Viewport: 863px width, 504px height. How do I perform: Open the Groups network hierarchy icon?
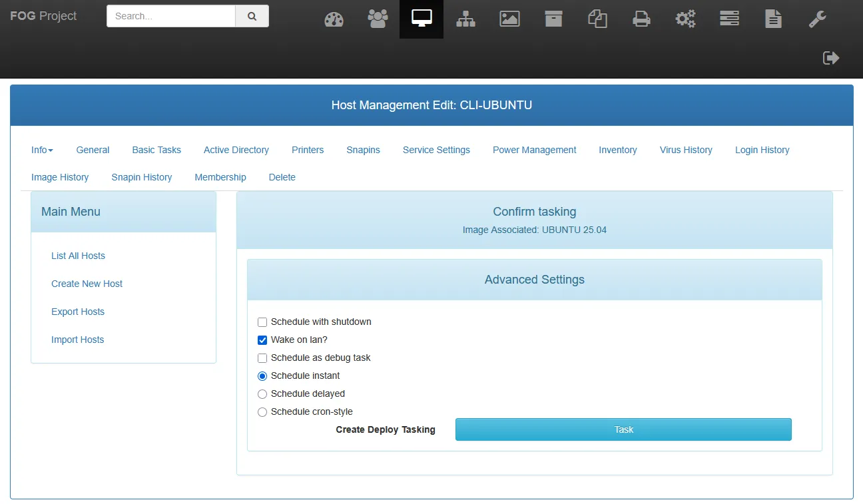pyautogui.click(x=465, y=19)
